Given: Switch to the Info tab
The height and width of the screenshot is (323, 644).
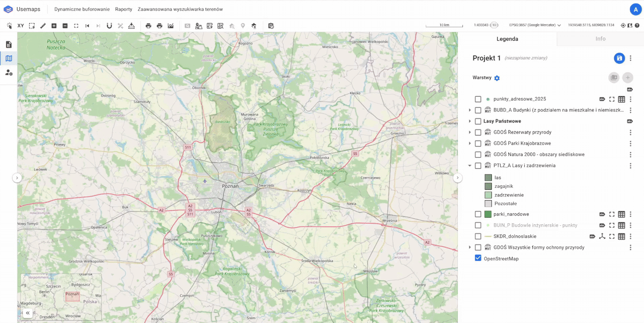Looking at the screenshot, I should [600, 39].
